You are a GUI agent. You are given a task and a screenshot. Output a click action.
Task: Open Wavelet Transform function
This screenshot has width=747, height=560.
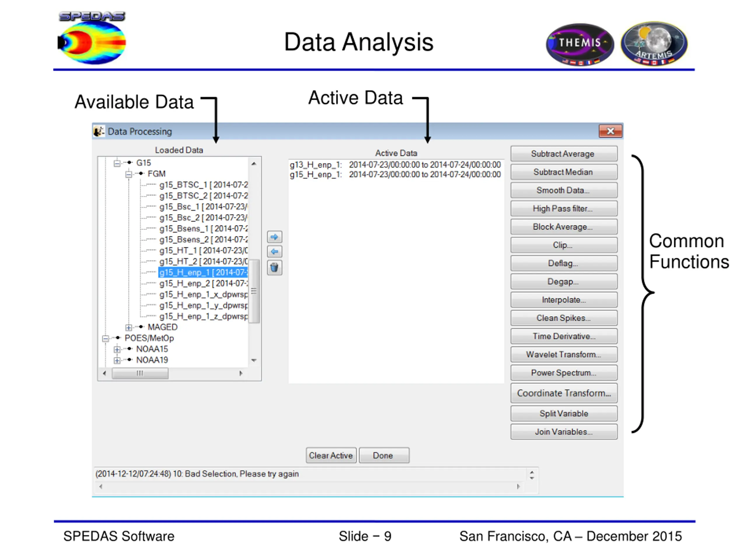click(x=564, y=354)
